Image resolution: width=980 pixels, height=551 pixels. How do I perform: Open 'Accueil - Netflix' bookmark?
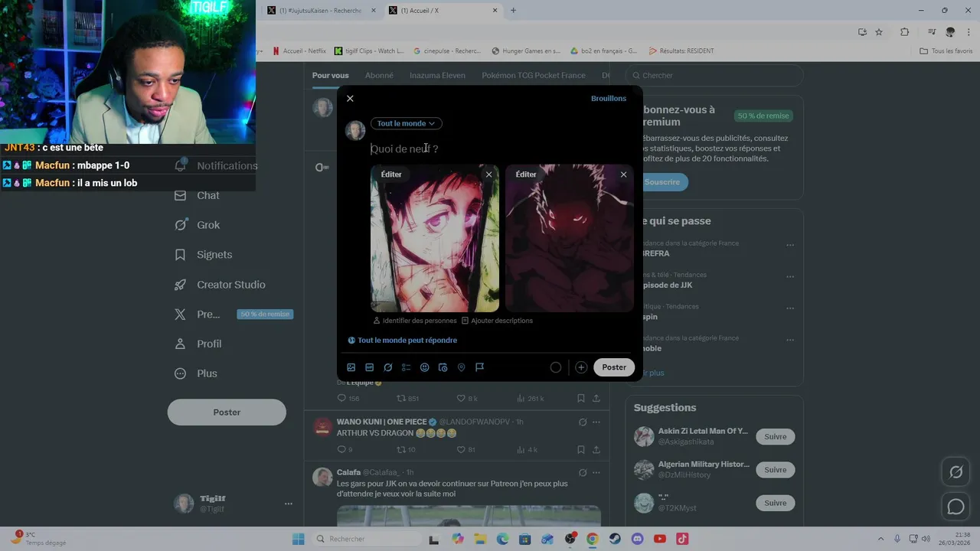[x=299, y=51]
